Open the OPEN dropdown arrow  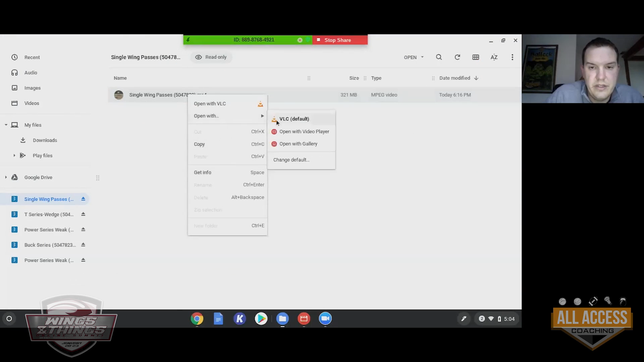422,57
